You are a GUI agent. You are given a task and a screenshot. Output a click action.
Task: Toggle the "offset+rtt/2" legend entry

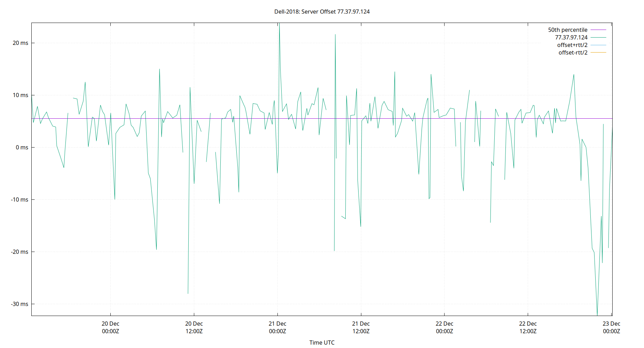pyautogui.click(x=572, y=45)
